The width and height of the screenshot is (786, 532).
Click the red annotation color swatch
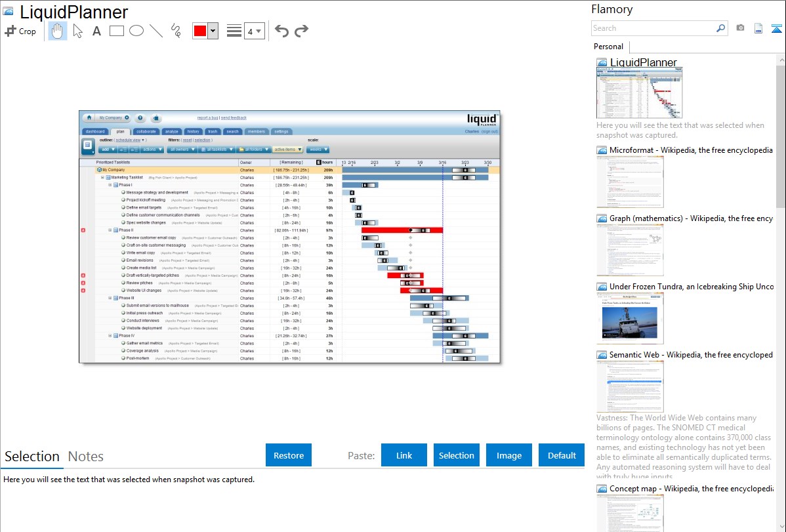pyautogui.click(x=200, y=31)
